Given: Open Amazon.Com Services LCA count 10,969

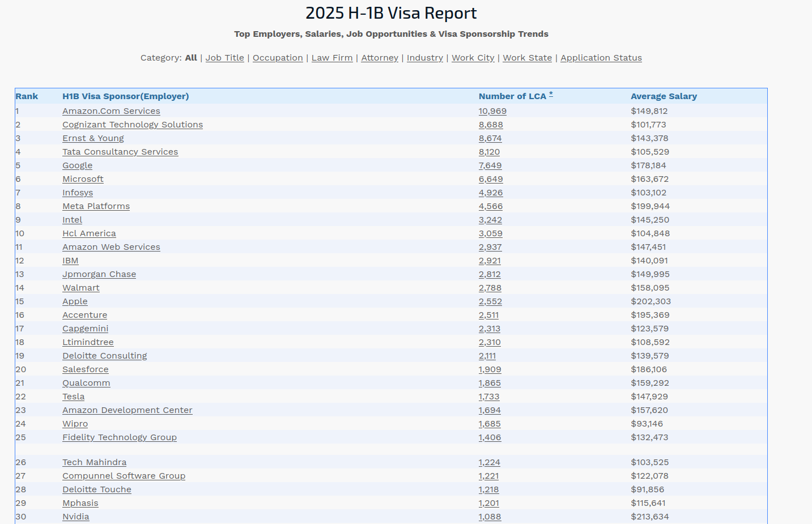Looking at the screenshot, I should pyautogui.click(x=492, y=111).
